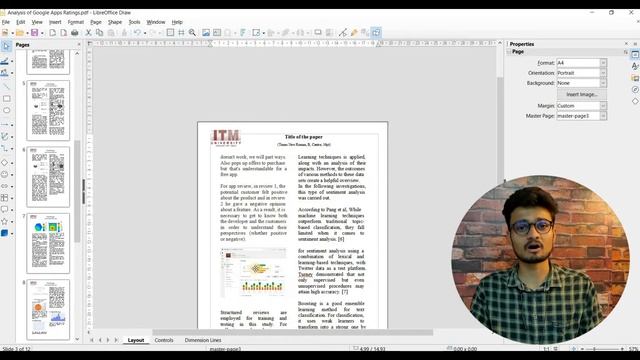
Task: Expand the Save button dropdown arrow
Action: 42,33
